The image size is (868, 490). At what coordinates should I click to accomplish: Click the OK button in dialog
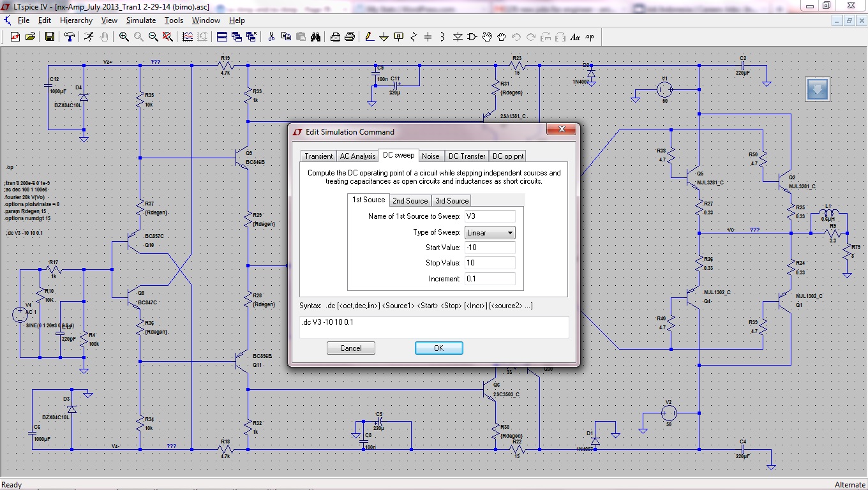438,348
